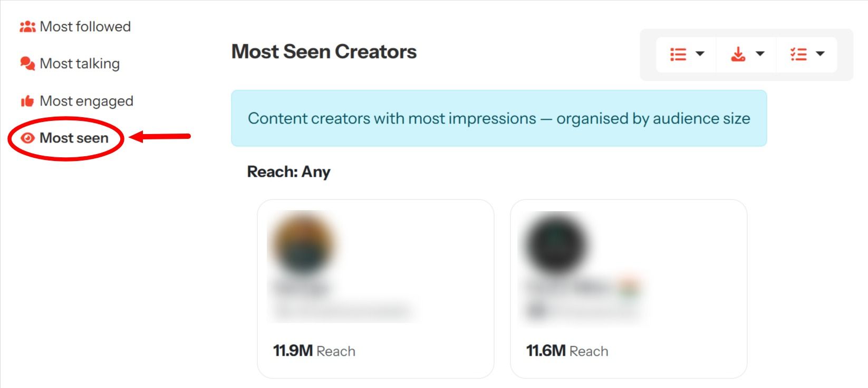Click the 11.6M Reach stat
The width and height of the screenshot is (868, 388).
[567, 351]
